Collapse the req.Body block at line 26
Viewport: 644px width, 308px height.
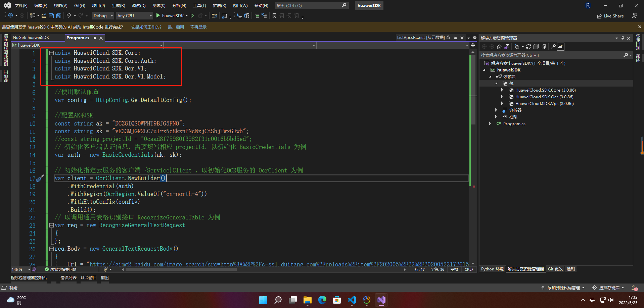[x=51, y=249]
